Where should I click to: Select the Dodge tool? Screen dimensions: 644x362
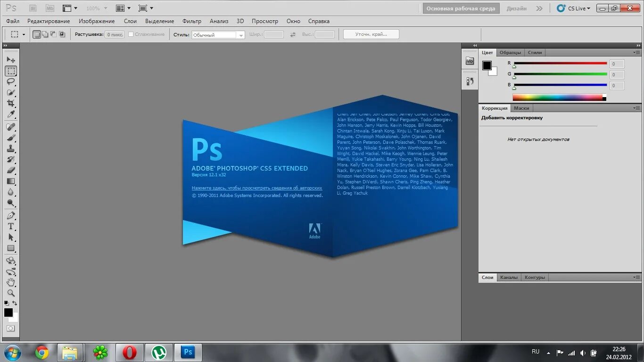point(11,203)
